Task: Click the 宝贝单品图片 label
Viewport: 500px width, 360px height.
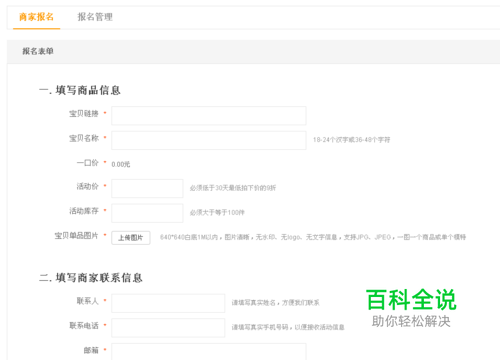Action: pyautogui.click(x=76, y=236)
